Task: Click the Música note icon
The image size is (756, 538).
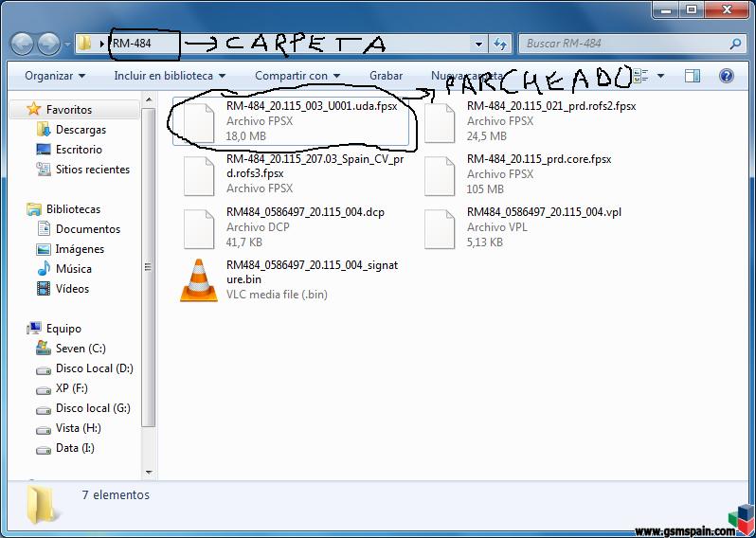Action: (x=44, y=268)
